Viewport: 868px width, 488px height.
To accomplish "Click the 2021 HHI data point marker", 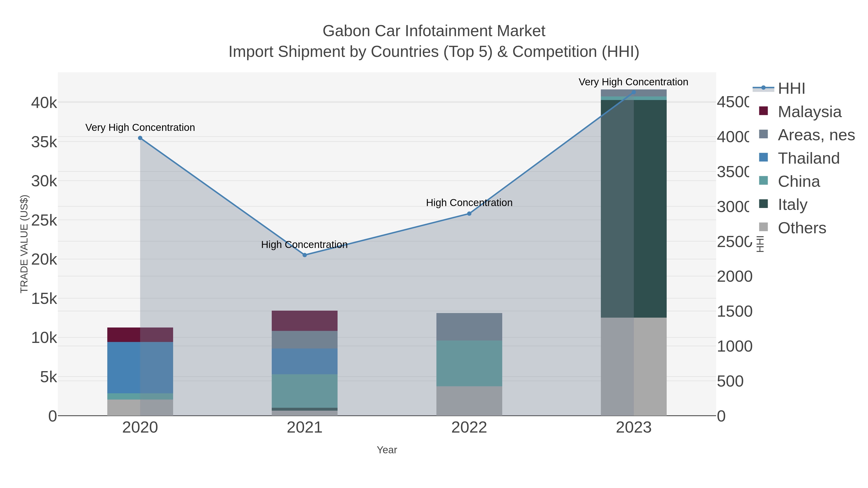I will [x=305, y=255].
